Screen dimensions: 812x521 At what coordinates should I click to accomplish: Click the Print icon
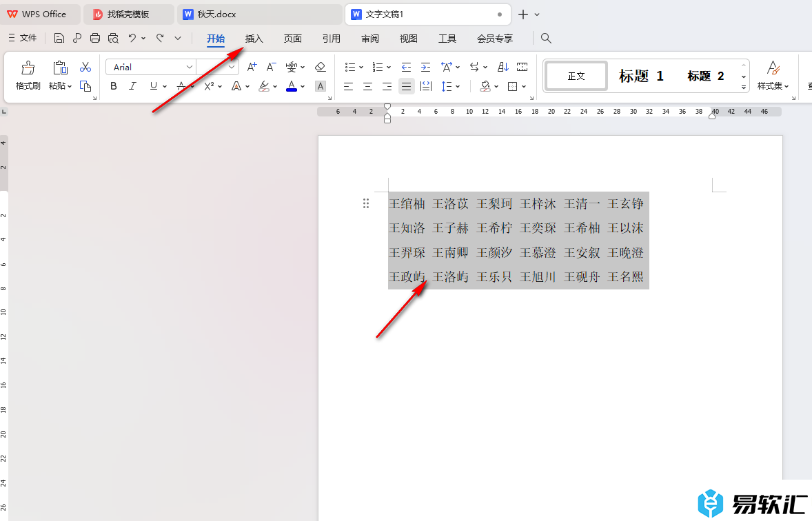click(x=94, y=38)
